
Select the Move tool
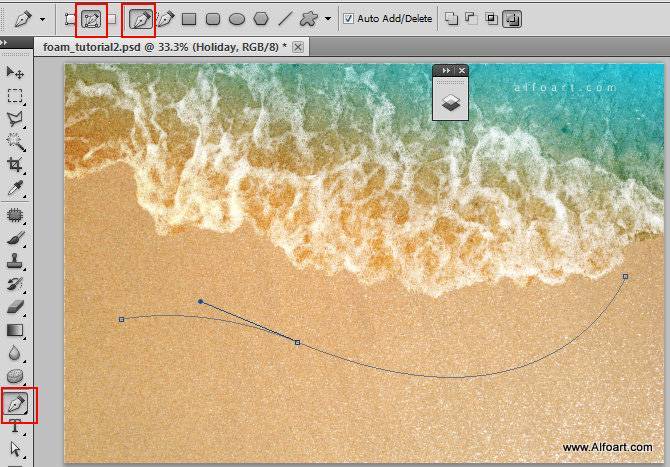click(x=15, y=73)
